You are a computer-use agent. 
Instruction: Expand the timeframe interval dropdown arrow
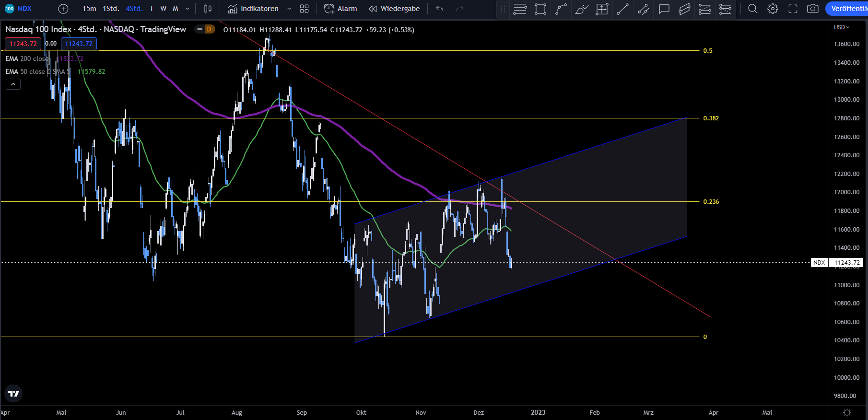coord(188,9)
